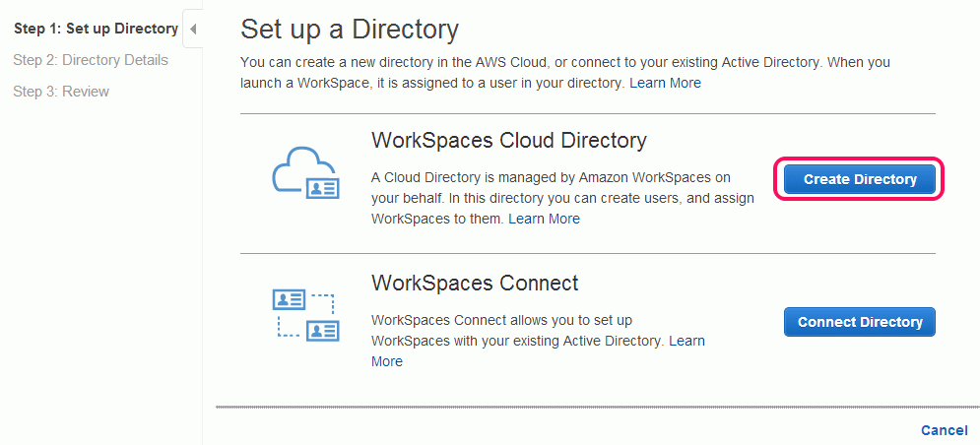Screen dimensions: 980x445
Task: Click the Set up a Directory title
Action: (x=350, y=30)
